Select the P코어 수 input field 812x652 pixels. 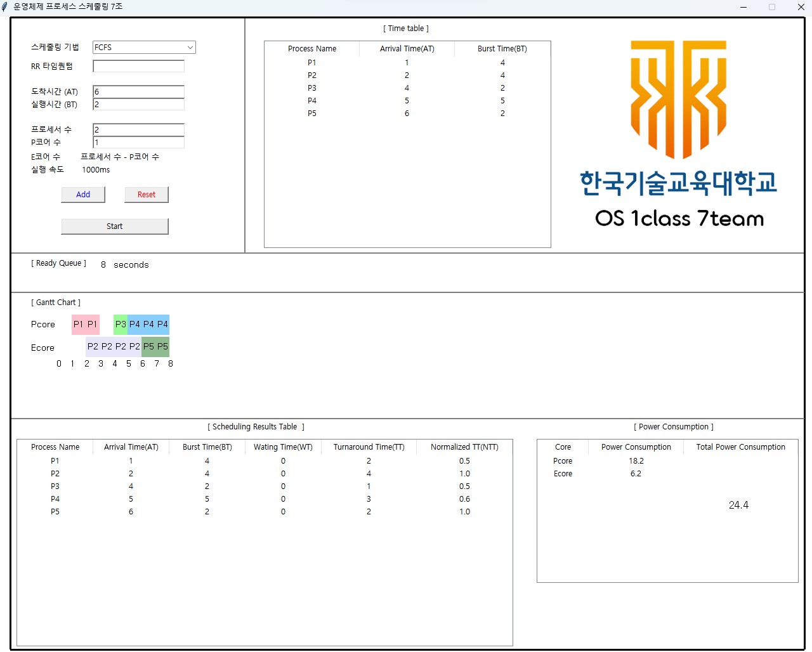[x=138, y=142]
